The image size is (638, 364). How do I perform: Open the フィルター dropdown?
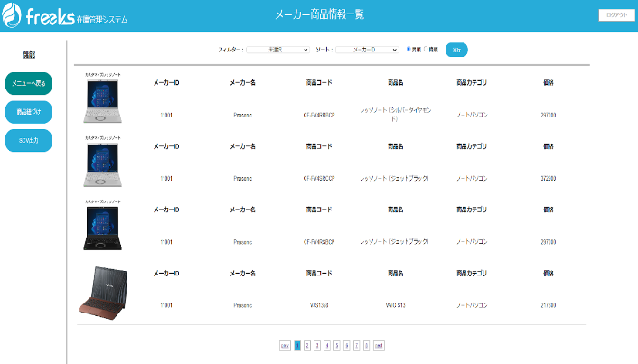[x=278, y=50]
